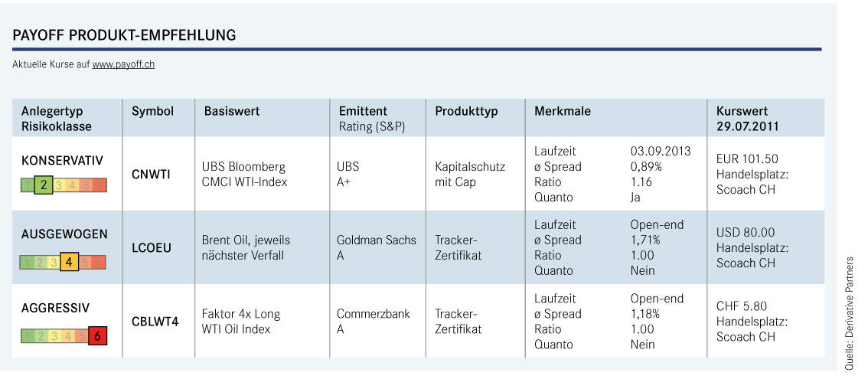This screenshot has height=389, width=868.
Task: Click the Emittent Rating column header
Action: (372, 119)
